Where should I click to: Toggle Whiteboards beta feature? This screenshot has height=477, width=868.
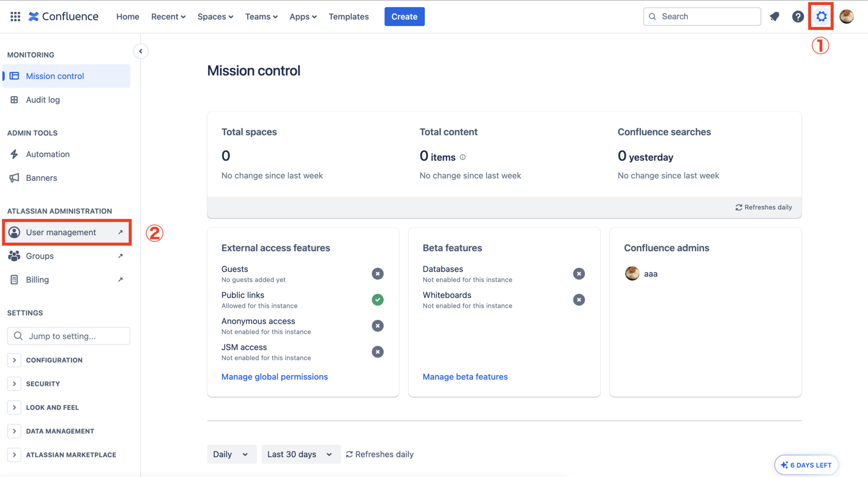(579, 299)
